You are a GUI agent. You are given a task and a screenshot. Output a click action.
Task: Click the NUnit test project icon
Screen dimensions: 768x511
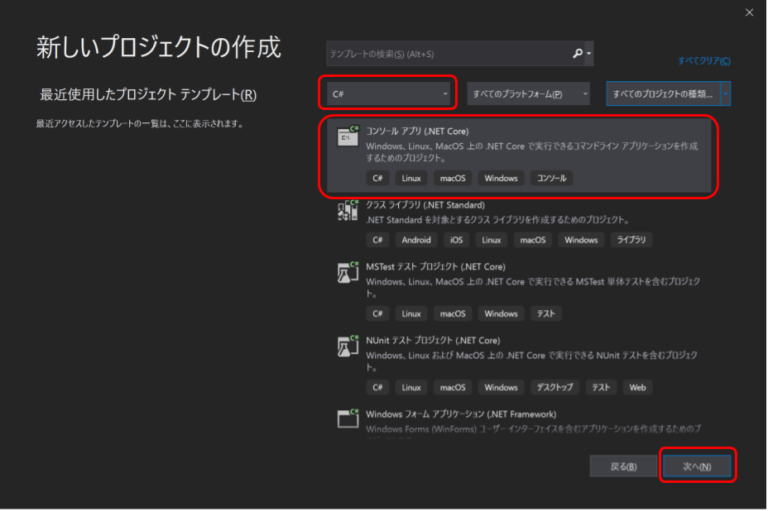pos(348,346)
